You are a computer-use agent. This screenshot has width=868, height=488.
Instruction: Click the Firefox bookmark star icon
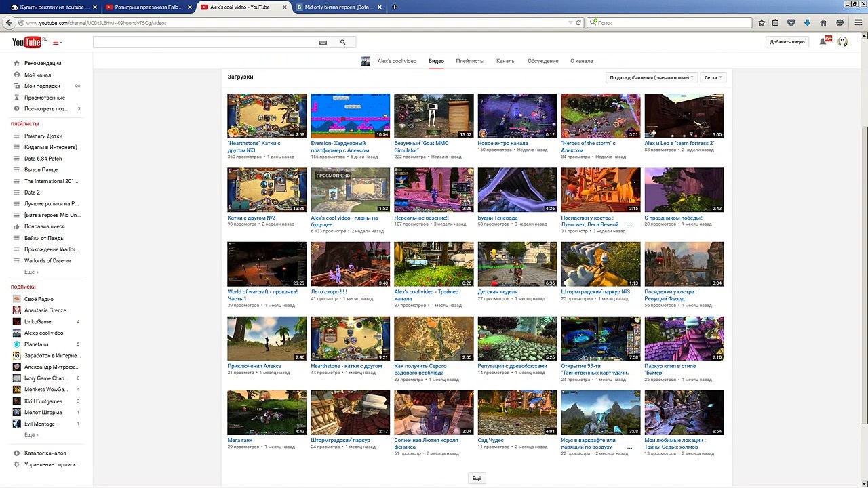point(762,23)
